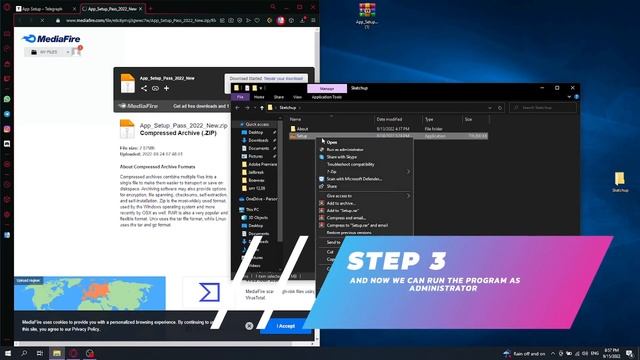Expand the 7-Zip submenu

(408, 172)
